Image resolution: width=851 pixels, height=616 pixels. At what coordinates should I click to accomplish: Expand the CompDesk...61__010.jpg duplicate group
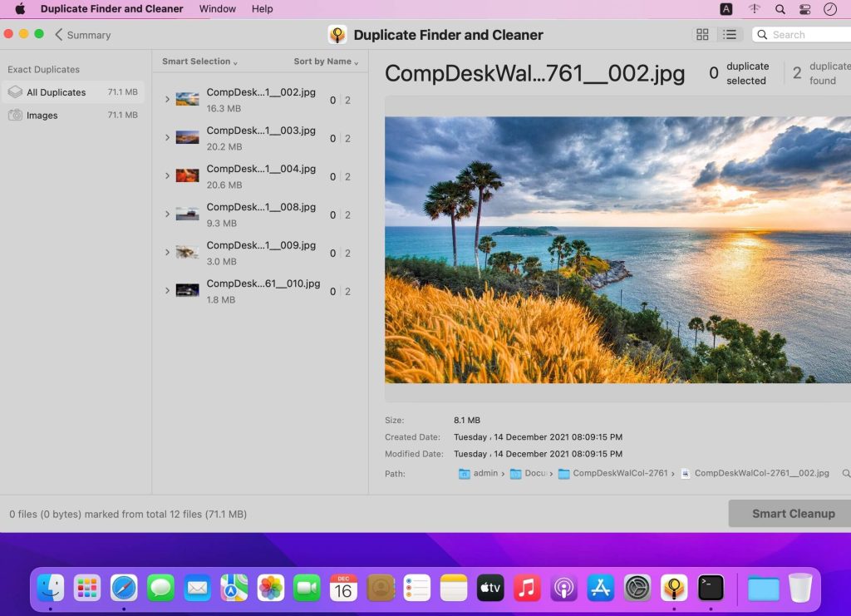pos(167,291)
